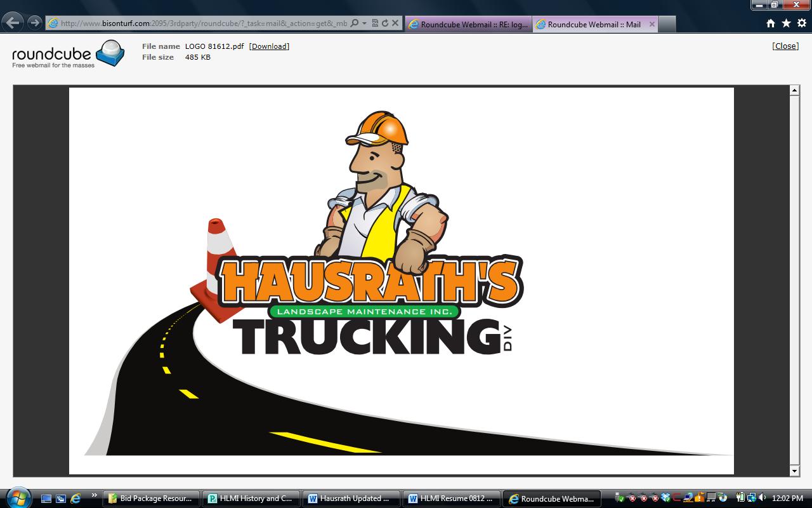Click the network connection tray icon
The image size is (812, 508).
(752, 498)
